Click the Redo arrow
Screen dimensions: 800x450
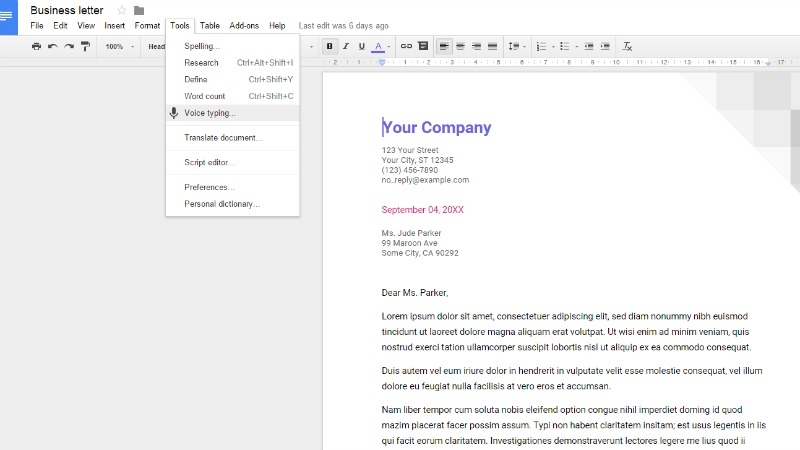[x=68, y=46]
